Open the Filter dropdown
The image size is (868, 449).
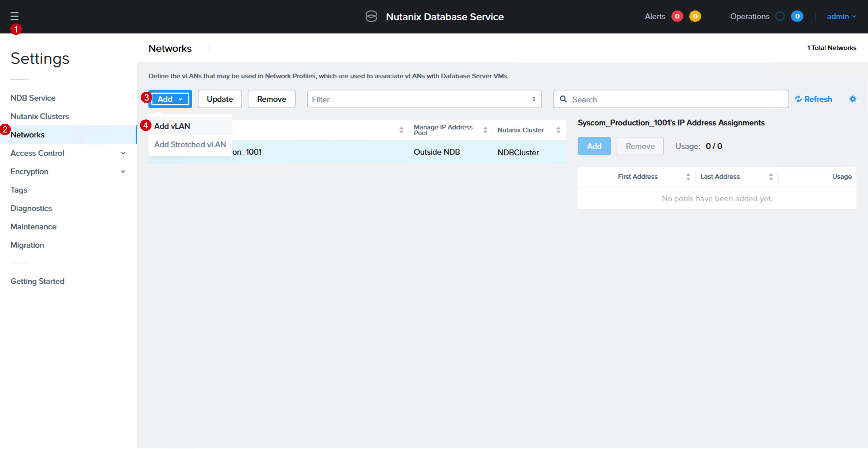(x=424, y=99)
